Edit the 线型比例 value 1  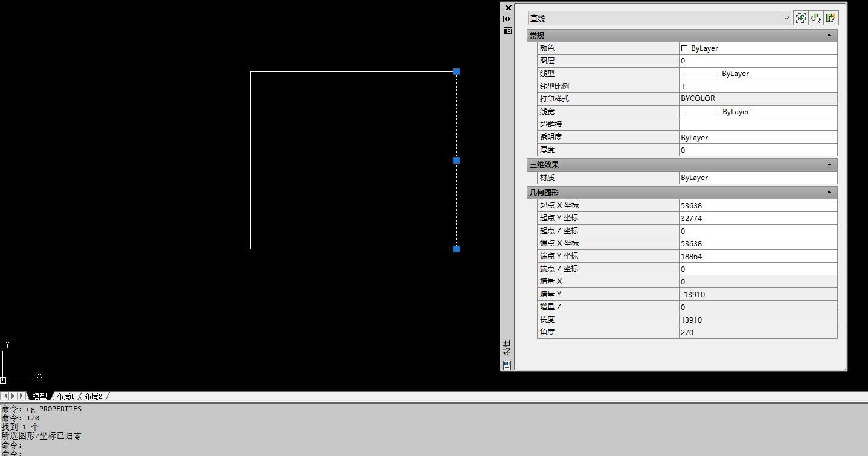[758, 86]
